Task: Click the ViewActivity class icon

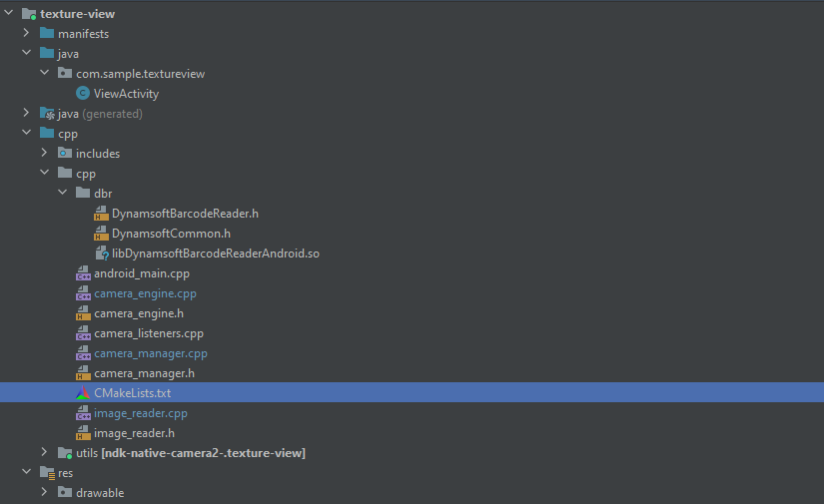Action: click(83, 94)
